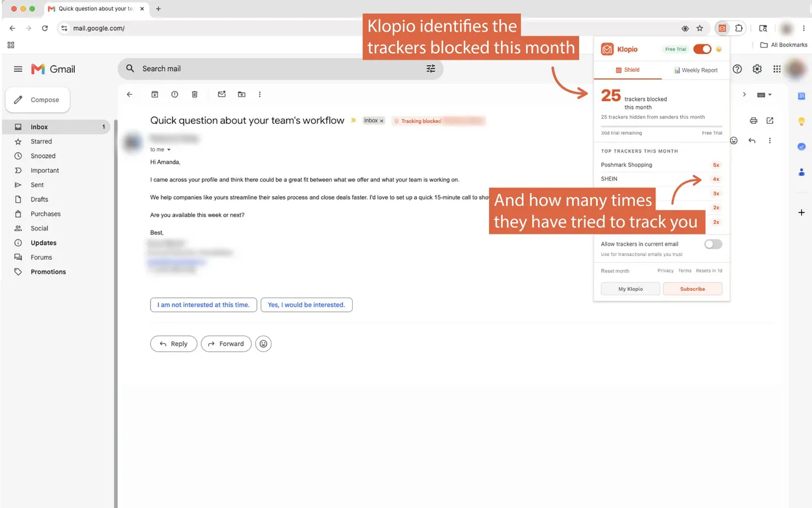
Task: Open the message More menu beside reply
Action: 769,140
